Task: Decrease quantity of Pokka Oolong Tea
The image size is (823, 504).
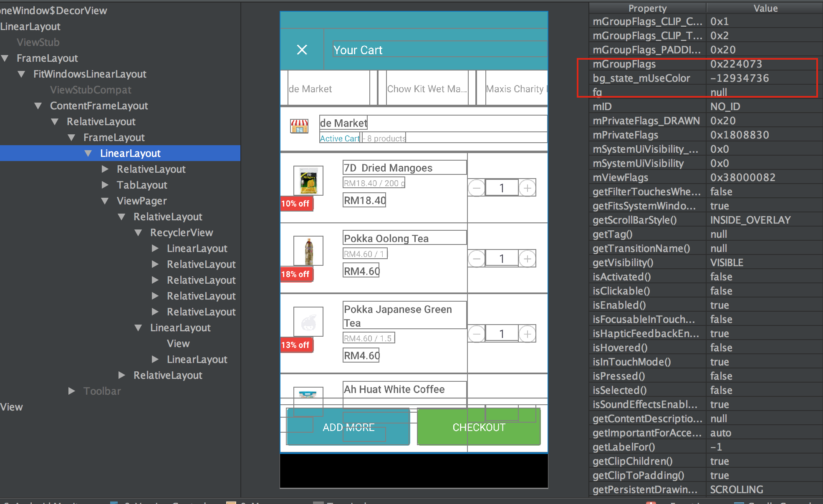Action: point(476,259)
